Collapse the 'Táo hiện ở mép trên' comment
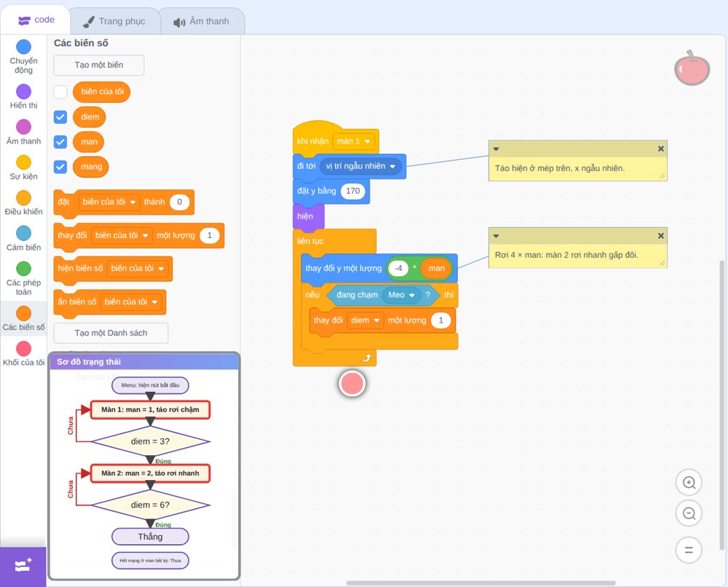This screenshot has height=587, width=728. pos(496,149)
